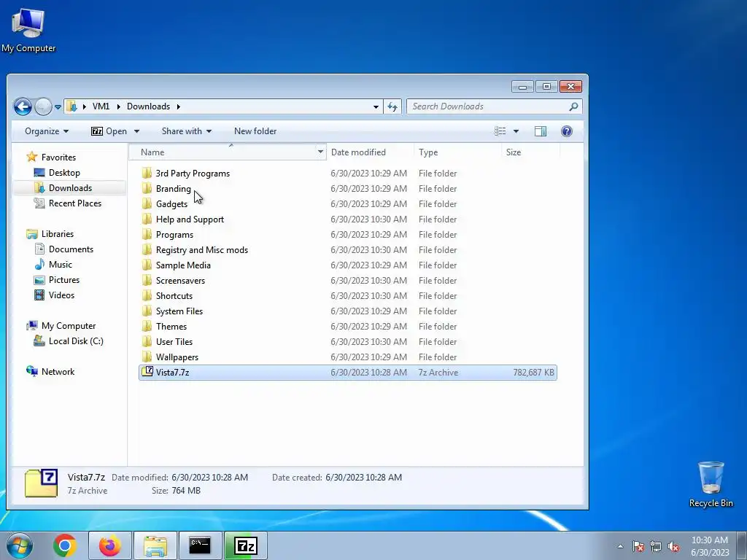Expand the view options dropdown arrow
Viewport: 747px width, 560px height.
pyautogui.click(x=516, y=131)
